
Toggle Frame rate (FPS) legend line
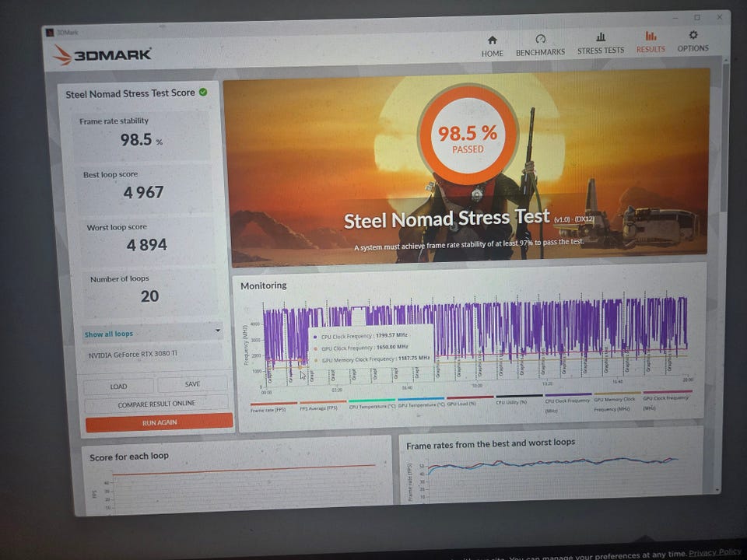(x=273, y=407)
